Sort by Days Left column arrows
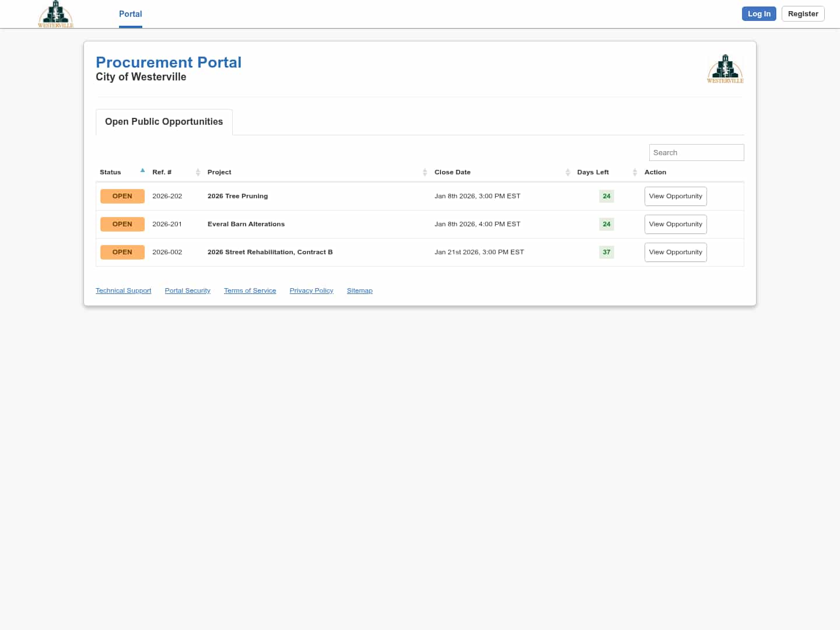This screenshot has width=840, height=630. [635, 172]
